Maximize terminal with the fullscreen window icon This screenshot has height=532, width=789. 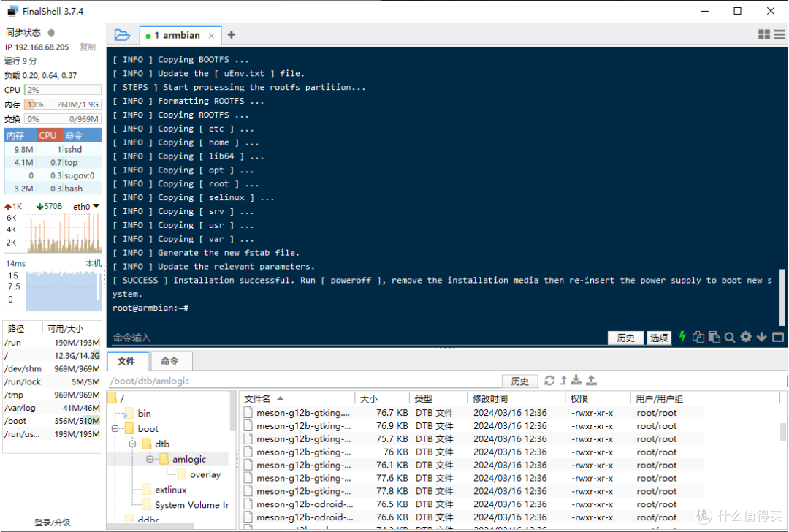pyautogui.click(x=778, y=337)
